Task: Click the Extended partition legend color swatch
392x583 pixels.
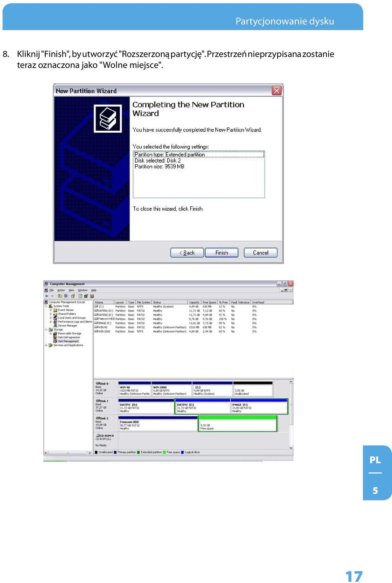Action: click(x=139, y=452)
